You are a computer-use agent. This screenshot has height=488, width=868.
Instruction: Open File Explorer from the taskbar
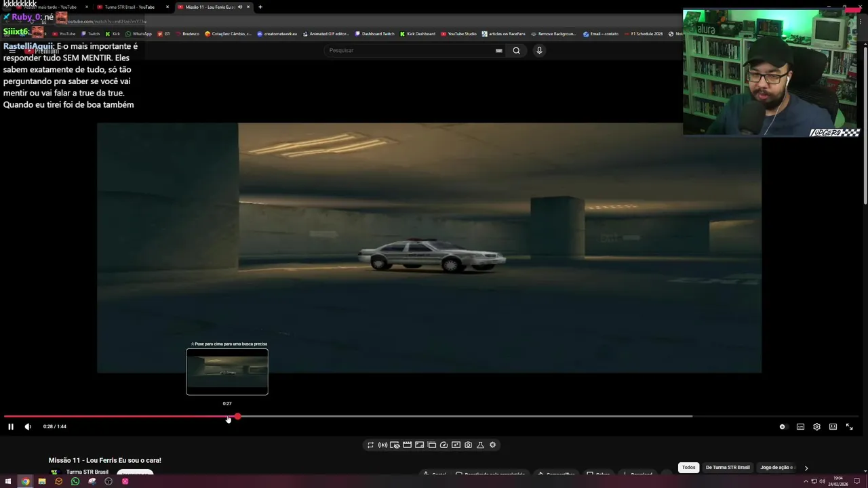pyautogui.click(x=42, y=481)
